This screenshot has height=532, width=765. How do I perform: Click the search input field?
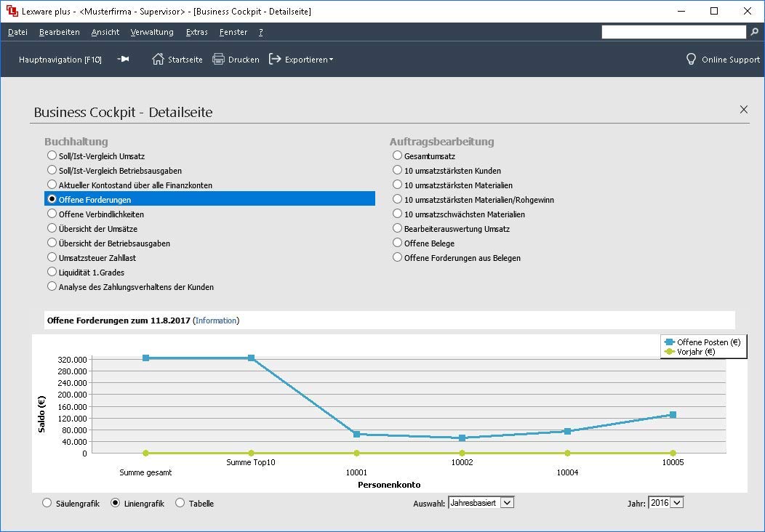(x=674, y=32)
